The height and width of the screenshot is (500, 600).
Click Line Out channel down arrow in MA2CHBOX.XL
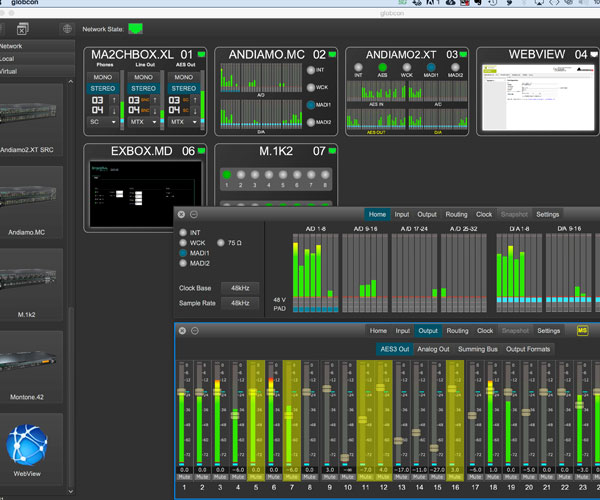click(155, 111)
